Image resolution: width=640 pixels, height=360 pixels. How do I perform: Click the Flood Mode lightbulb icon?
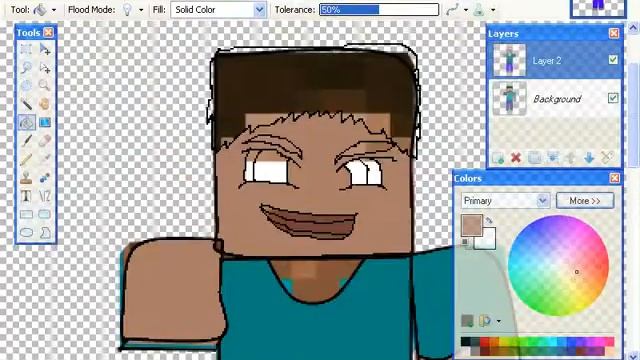(x=127, y=9)
